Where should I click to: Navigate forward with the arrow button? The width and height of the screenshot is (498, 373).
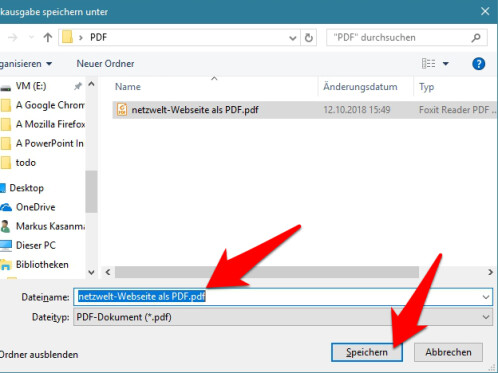tap(13, 37)
